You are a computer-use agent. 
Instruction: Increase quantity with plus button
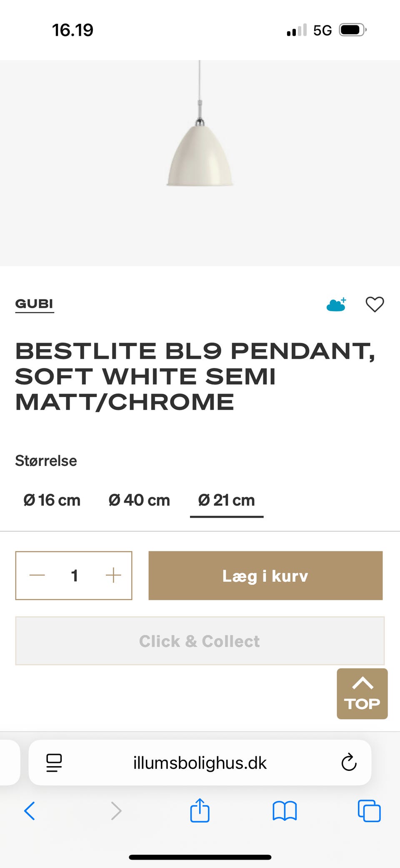(x=113, y=576)
